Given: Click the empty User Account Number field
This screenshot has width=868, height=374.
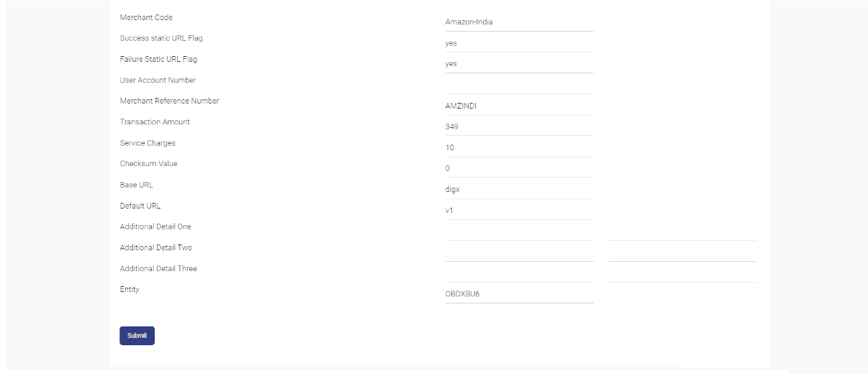Looking at the screenshot, I should (x=519, y=85).
